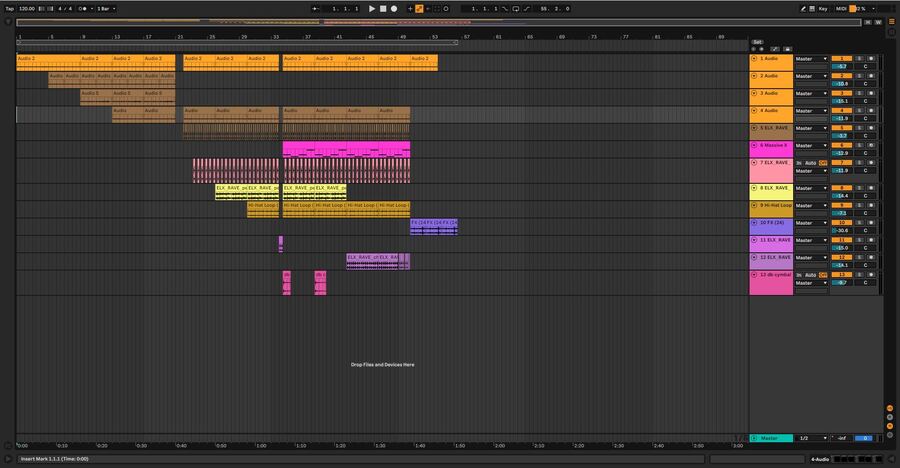Select Off monitoring on 13 db cymbal
The image size is (900, 468).
[x=823, y=275]
